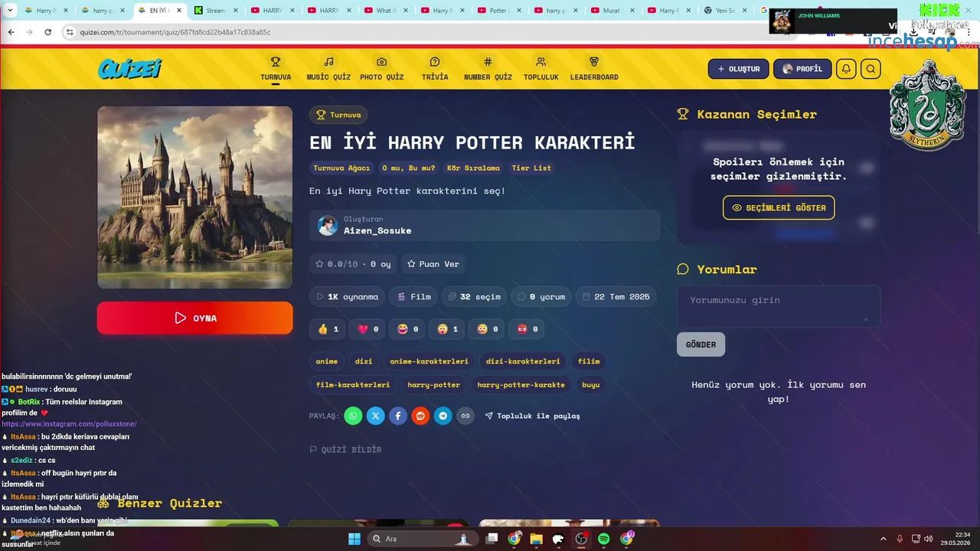React with laughing emoji

coord(407,329)
